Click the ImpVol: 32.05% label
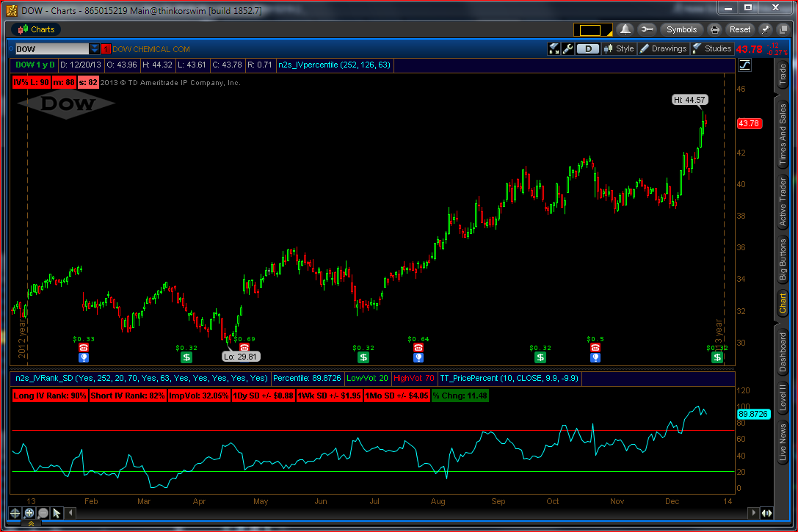This screenshot has height=532, width=798. (198, 396)
